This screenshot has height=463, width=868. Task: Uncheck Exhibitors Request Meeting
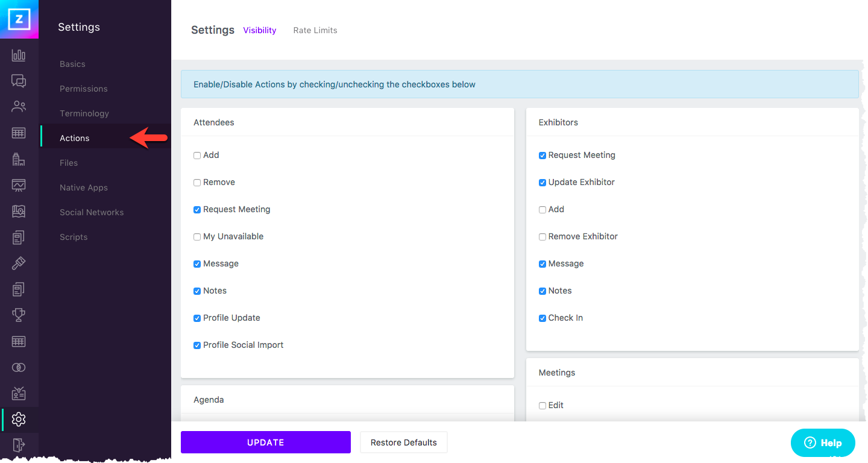point(542,156)
